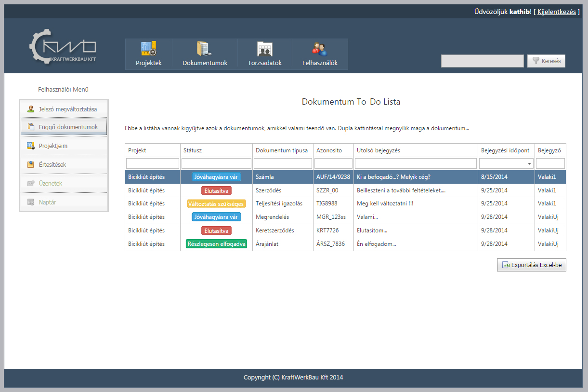
Task: Sort by the Státusz column header
Action: click(216, 150)
